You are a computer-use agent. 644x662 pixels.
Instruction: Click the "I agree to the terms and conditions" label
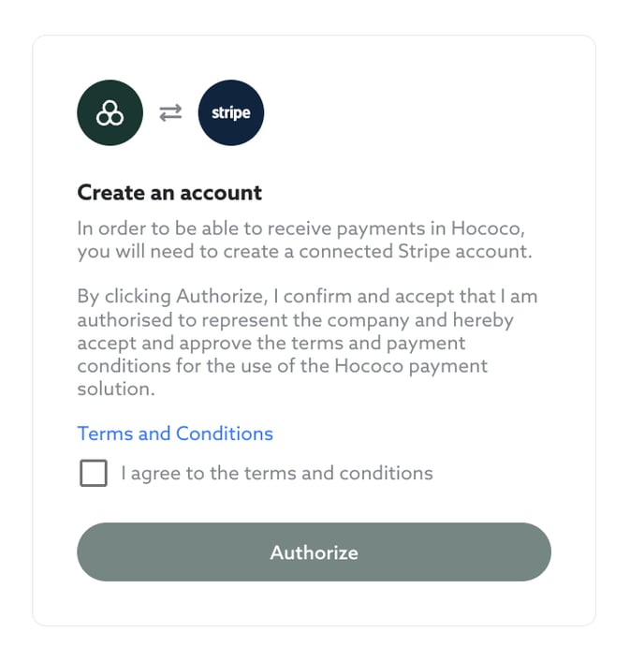(x=277, y=473)
